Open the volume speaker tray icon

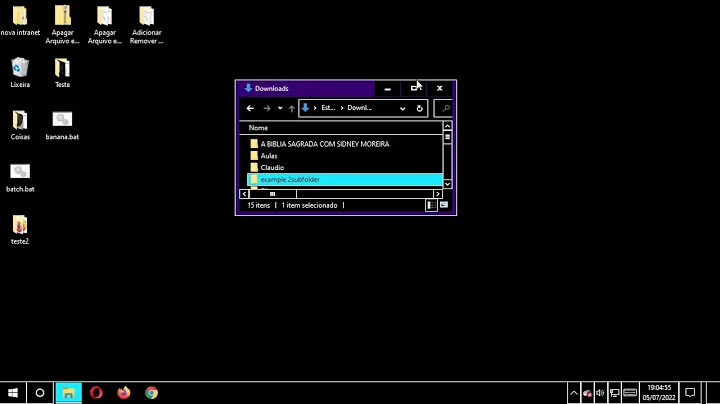tap(600, 393)
